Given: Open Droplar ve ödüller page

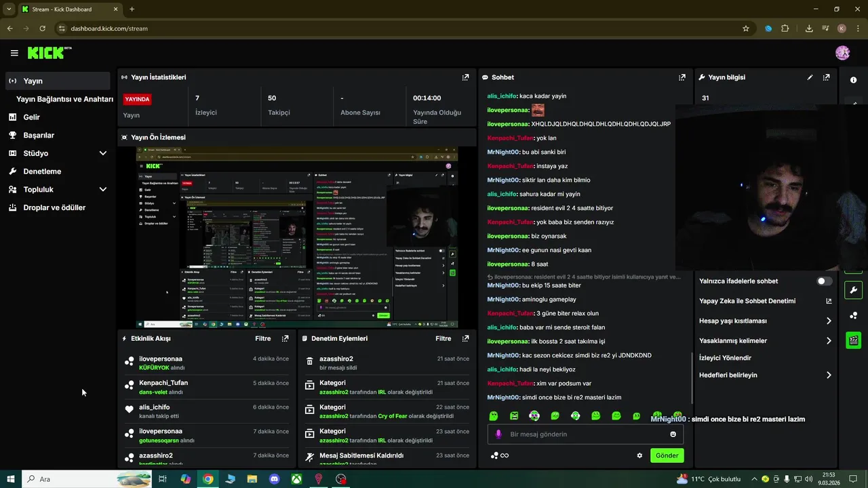Looking at the screenshot, I should [x=54, y=207].
